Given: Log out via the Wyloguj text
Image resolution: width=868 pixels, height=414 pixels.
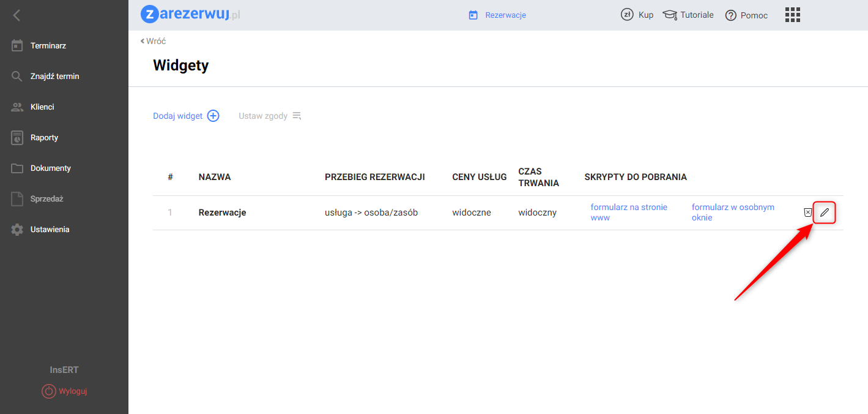Looking at the screenshot, I should tap(73, 391).
